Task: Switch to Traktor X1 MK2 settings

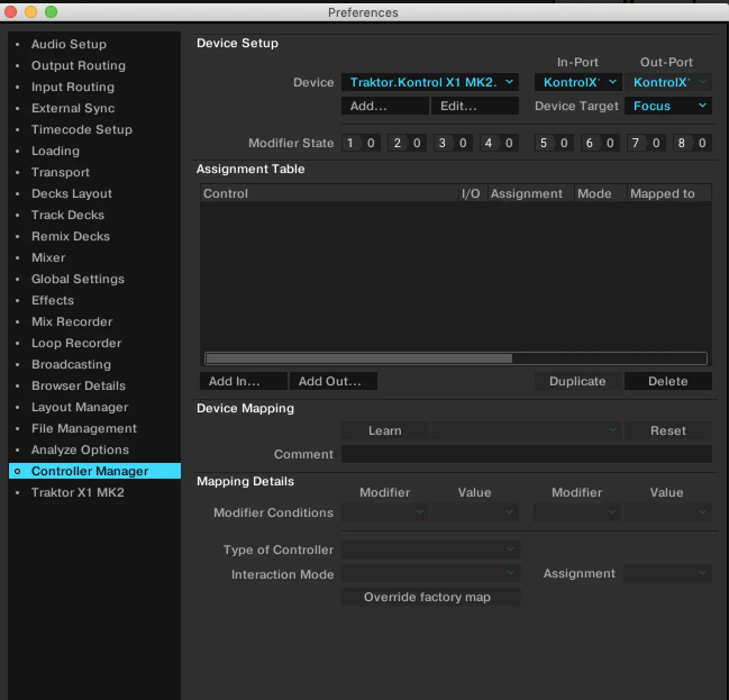Action: pos(78,493)
